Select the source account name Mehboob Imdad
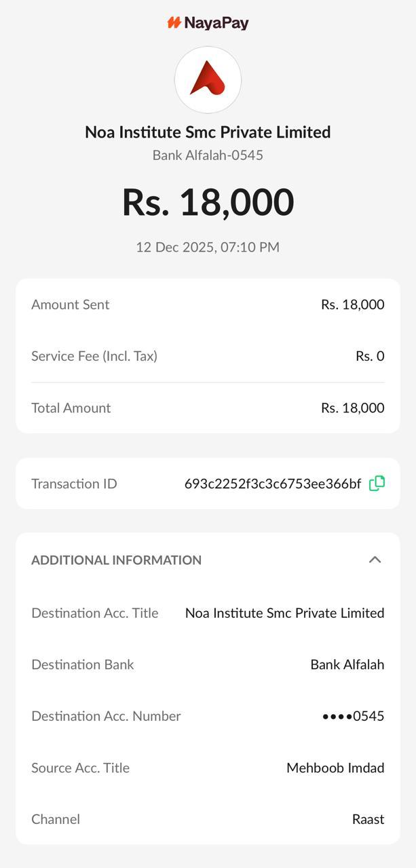416x868 pixels. (x=335, y=768)
